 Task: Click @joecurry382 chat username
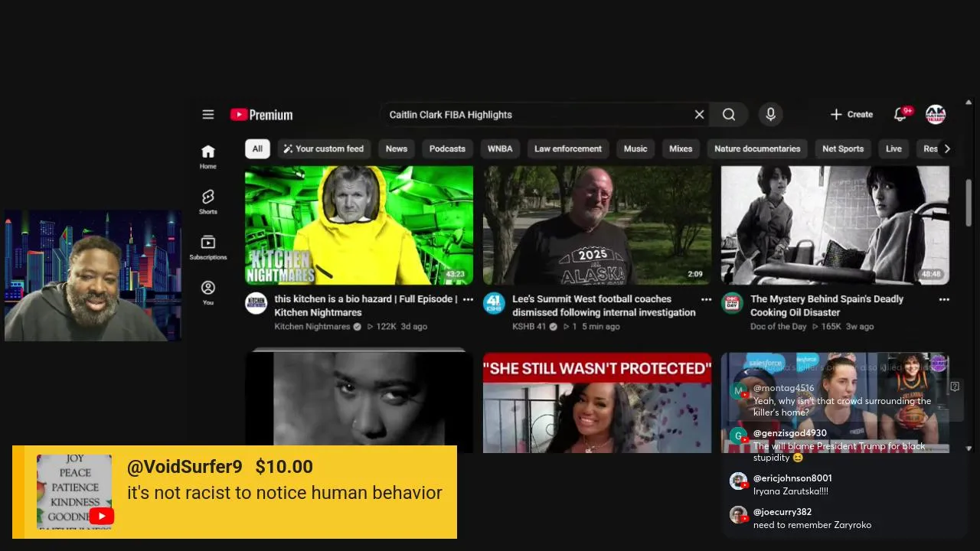tap(782, 512)
